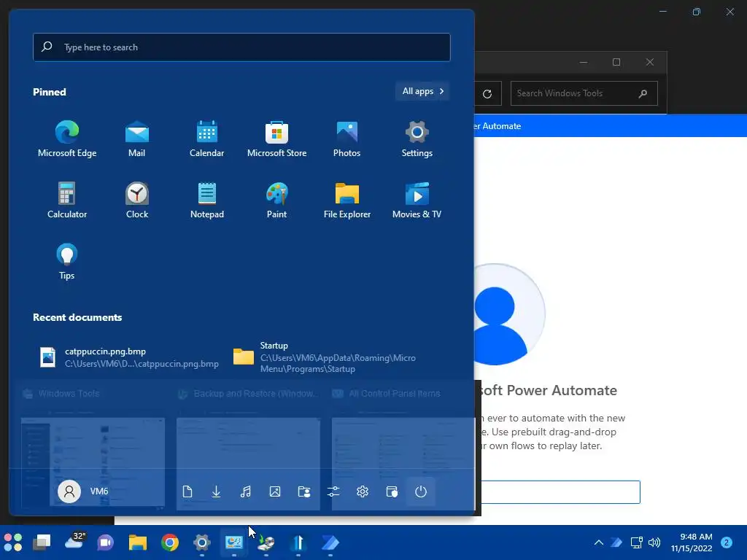
Task: Open Chat app from taskbar
Action: [x=105, y=542]
